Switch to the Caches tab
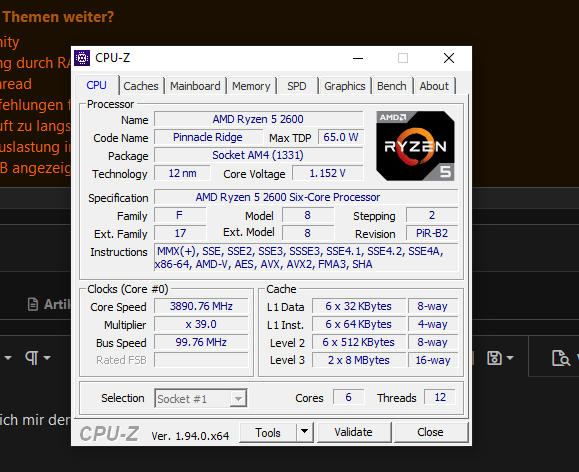Image resolution: width=579 pixels, height=472 pixels. click(x=141, y=86)
